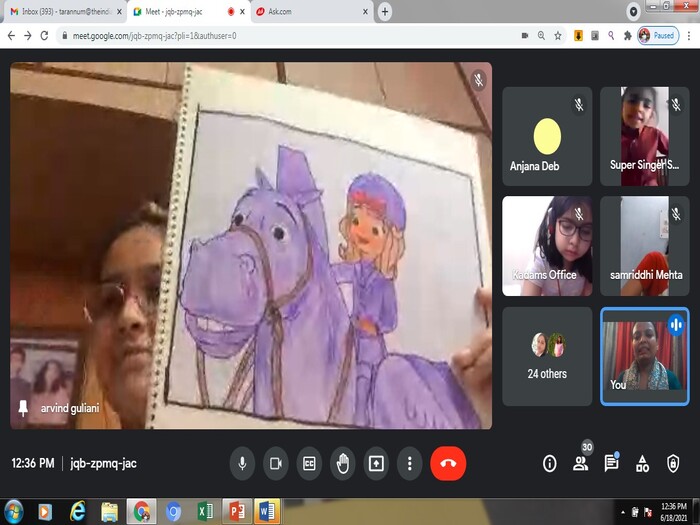Close the Ask.com tab
The image size is (700, 525).
click(x=366, y=12)
